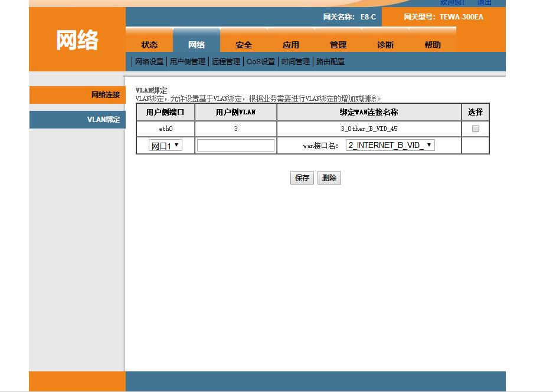Viewport: 553px width, 392px height.
Task: Open the 网口1 port dropdown
Action: pos(165,144)
